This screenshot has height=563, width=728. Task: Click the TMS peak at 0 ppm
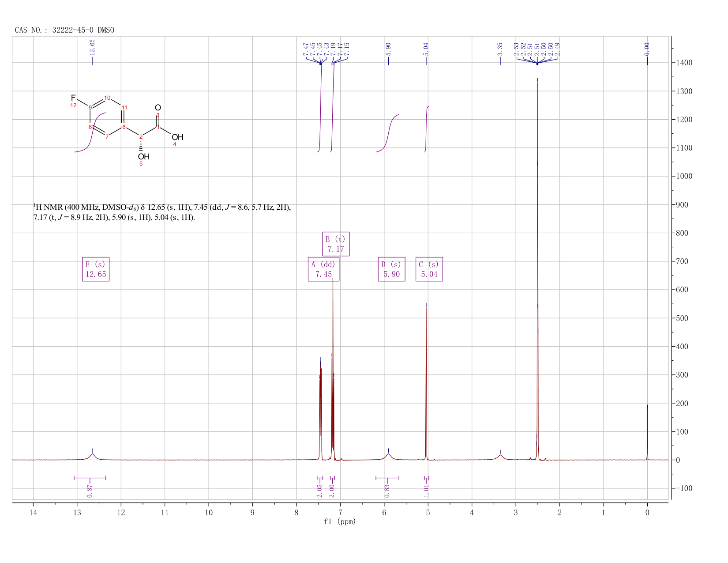click(647, 433)
